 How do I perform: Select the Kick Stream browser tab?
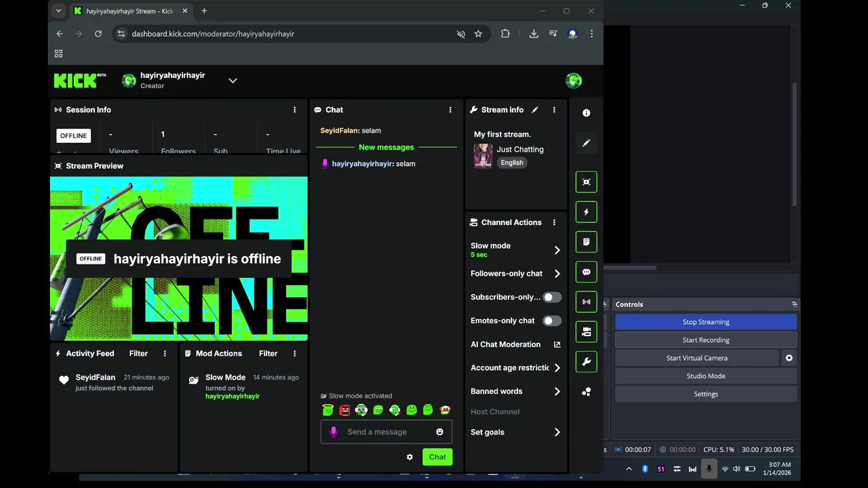(x=131, y=11)
